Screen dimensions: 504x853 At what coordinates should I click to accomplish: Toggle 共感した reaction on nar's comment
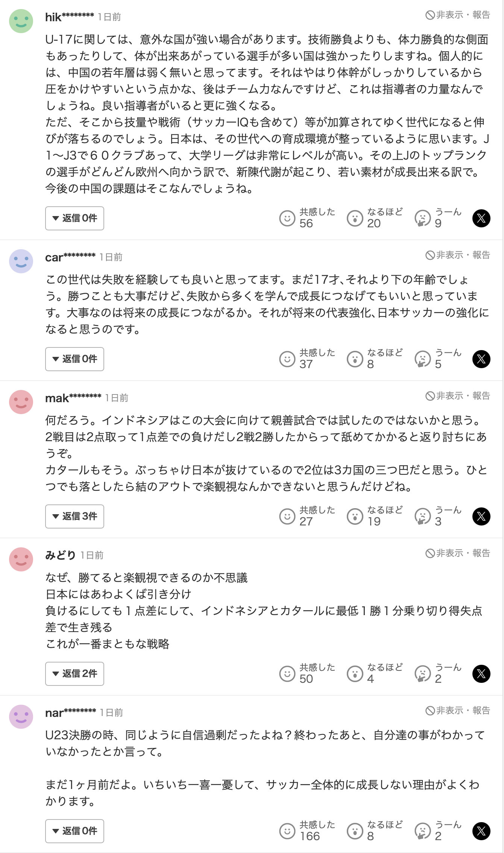pos(287,831)
